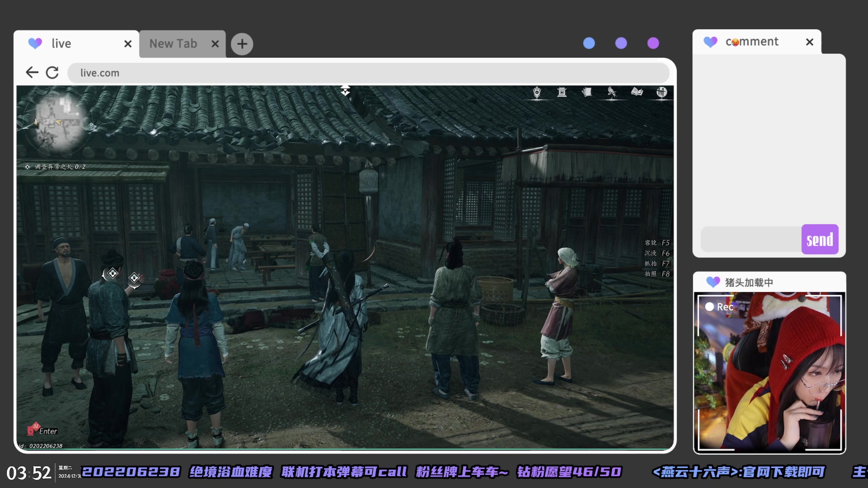Select the 沉浸 F6 option
The height and width of the screenshot is (488, 868).
pos(657,253)
